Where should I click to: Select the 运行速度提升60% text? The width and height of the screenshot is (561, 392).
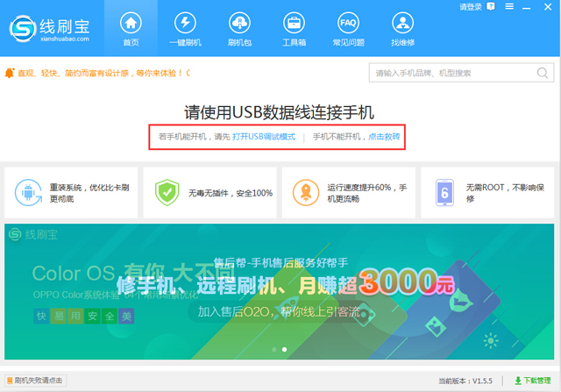click(367, 193)
